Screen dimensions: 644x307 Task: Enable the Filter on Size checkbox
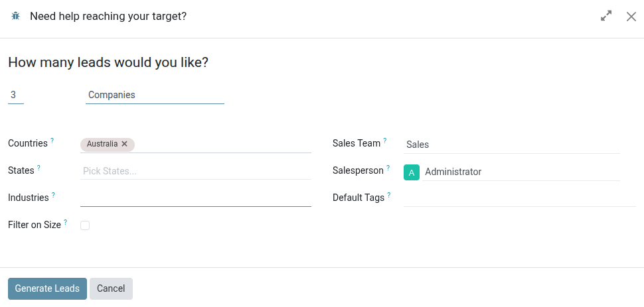point(85,225)
